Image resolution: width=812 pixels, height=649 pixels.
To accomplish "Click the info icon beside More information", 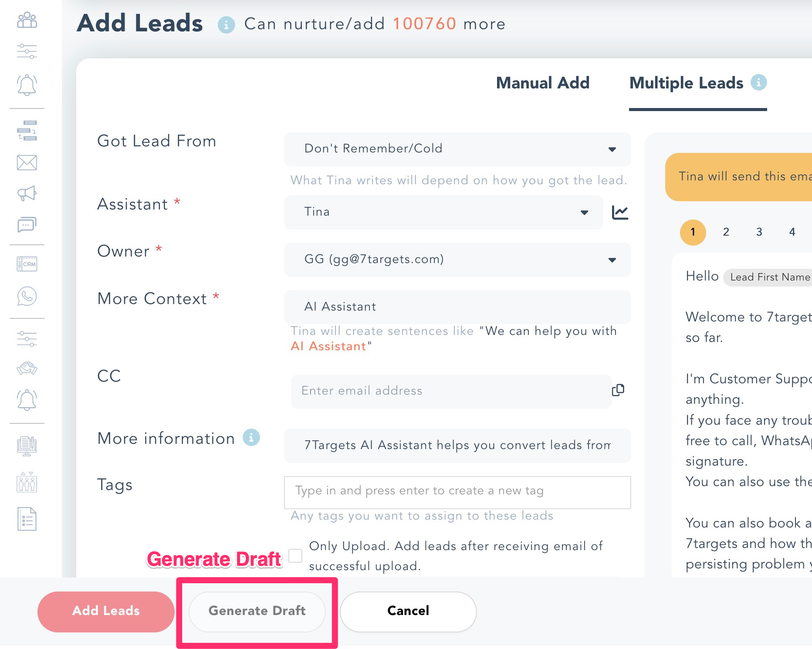I will [x=251, y=437].
